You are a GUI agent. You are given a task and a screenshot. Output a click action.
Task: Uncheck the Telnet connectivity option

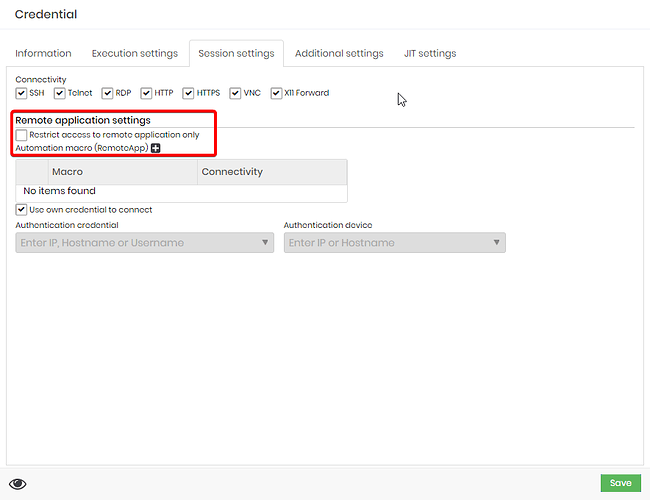[60, 93]
